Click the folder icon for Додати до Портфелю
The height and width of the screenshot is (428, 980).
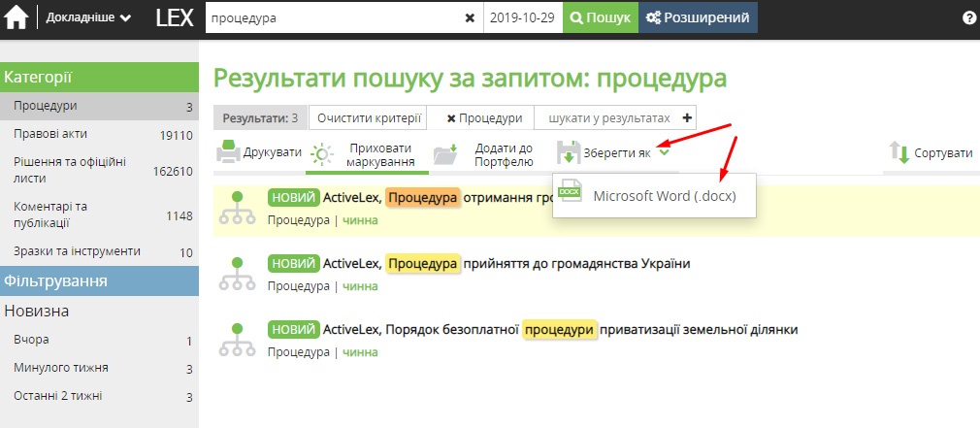(x=445, y=154)
